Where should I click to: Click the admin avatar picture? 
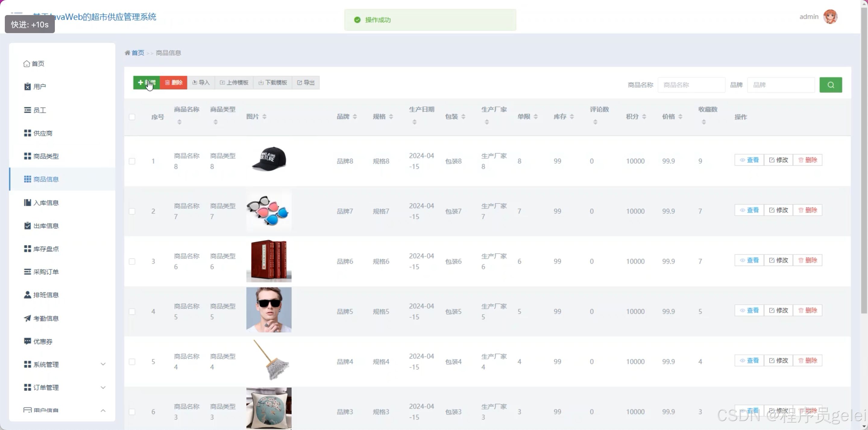[x=830, y=17]
